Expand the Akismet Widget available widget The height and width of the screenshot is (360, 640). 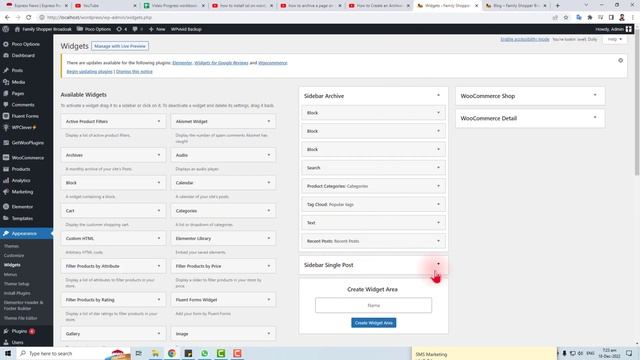pos(269,121)
